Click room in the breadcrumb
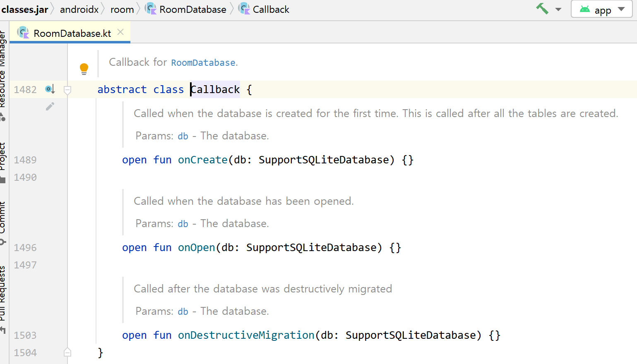637x364 pixels. [x=122, y=10]
